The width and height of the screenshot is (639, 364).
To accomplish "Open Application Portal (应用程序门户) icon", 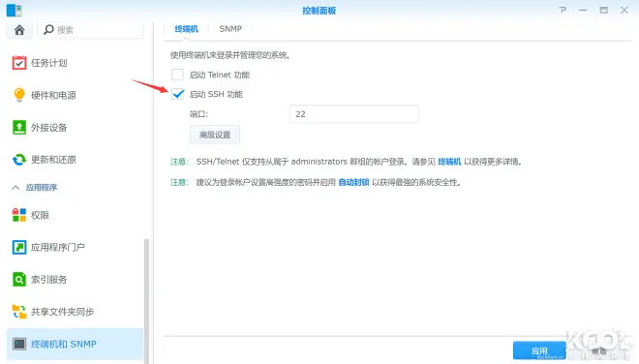I will click(x=19, y=247).
